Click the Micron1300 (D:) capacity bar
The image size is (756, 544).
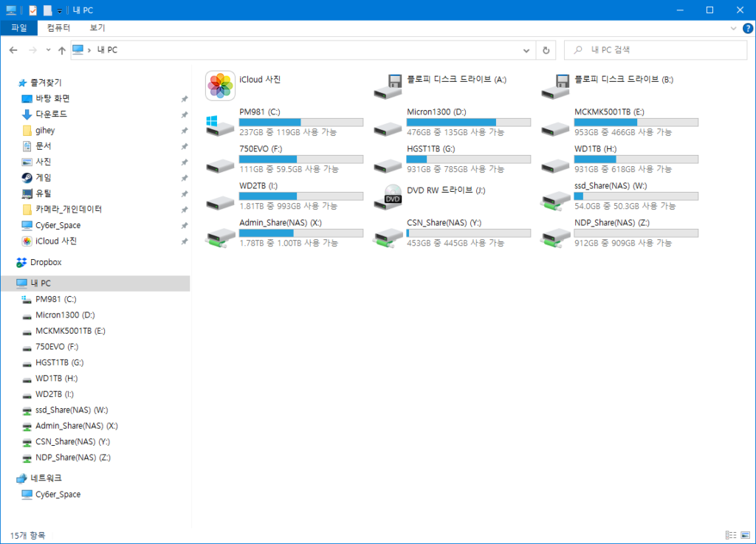[x=469, y=122]
